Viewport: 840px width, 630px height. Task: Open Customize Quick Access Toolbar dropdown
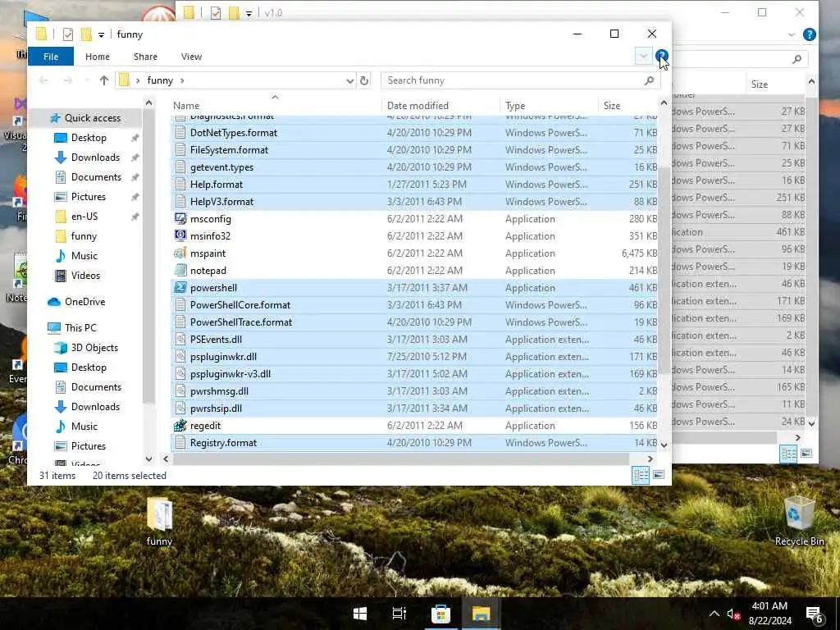click(101, 34)
